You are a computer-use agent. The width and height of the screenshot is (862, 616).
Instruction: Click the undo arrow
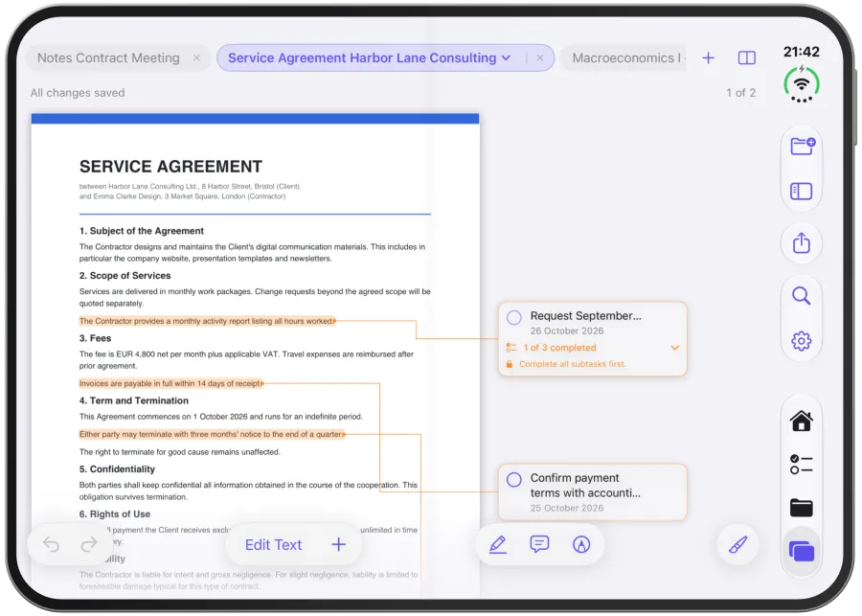[x=51, y=544]
